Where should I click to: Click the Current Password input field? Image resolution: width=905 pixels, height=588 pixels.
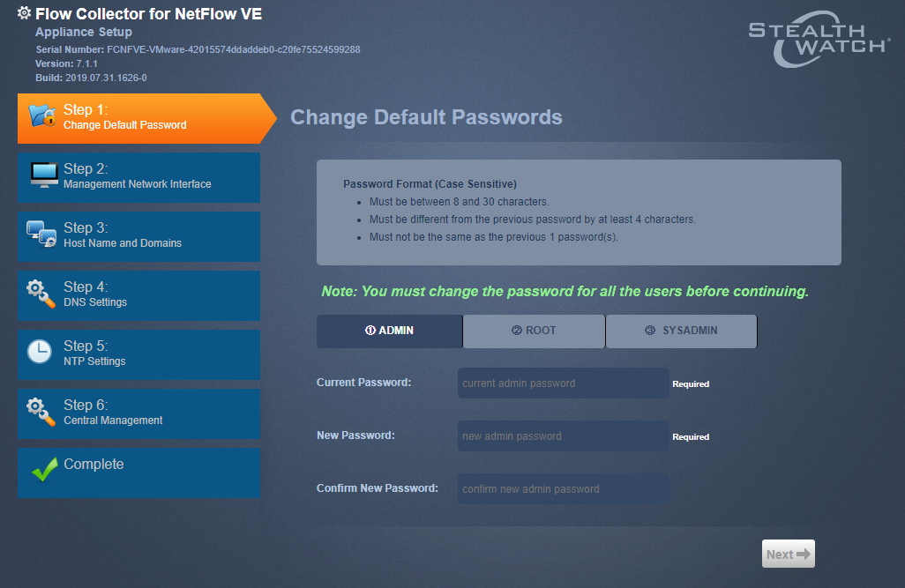tap(562, 383)
